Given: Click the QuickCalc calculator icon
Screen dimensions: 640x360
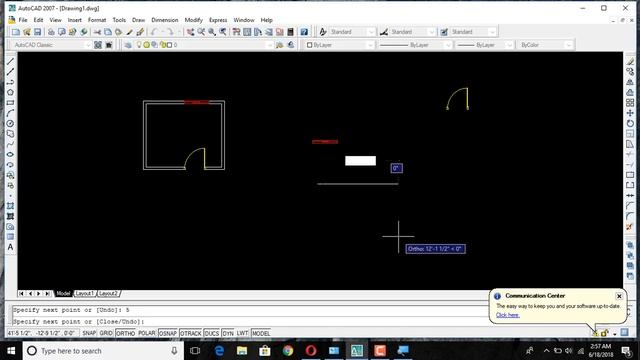Looking at the screenshot, I should coord(290,32).
